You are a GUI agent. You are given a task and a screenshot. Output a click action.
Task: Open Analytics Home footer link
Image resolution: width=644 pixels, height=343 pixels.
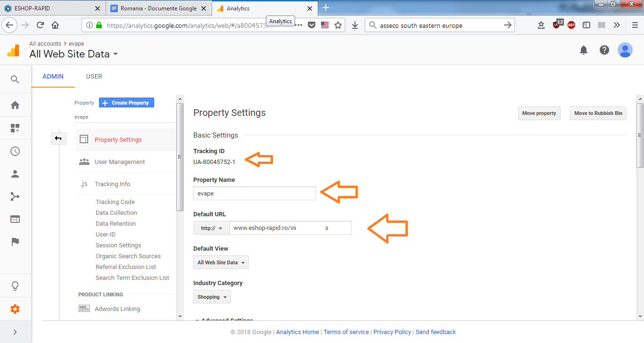coord(297,332)
